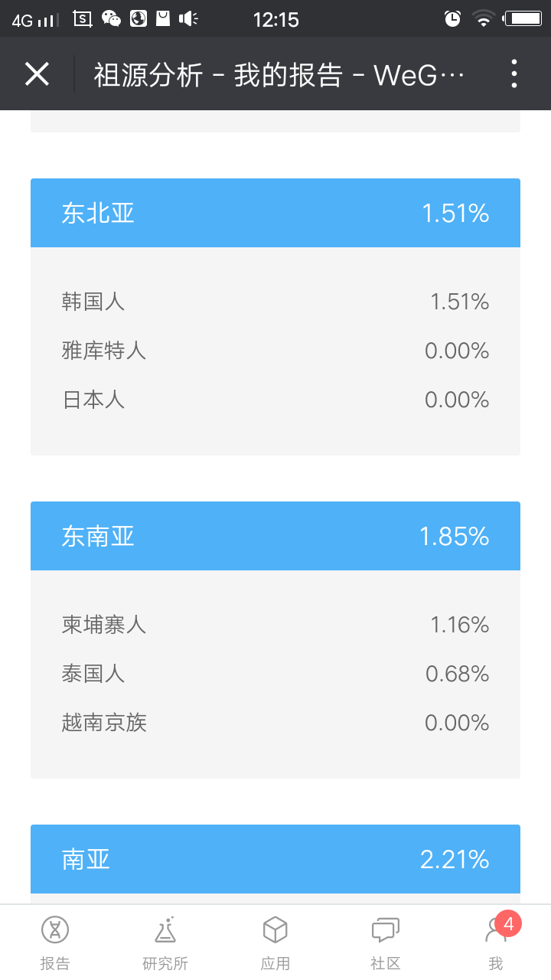Tap the profile icon with badge 4
This screenshot has height=980, width=551.
click(496, 929)
